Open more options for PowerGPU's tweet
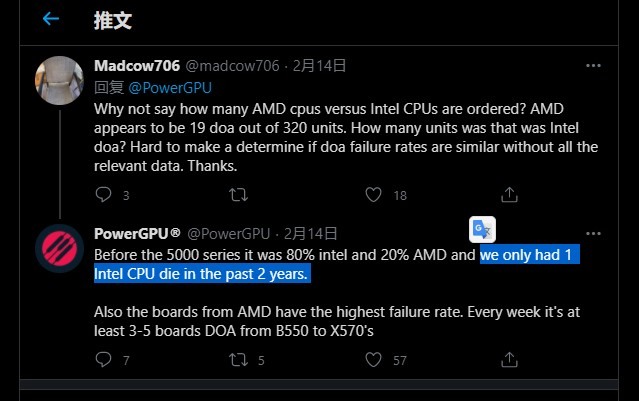The width and height of the screenshot is (639, 401). (x=593, y=234)
